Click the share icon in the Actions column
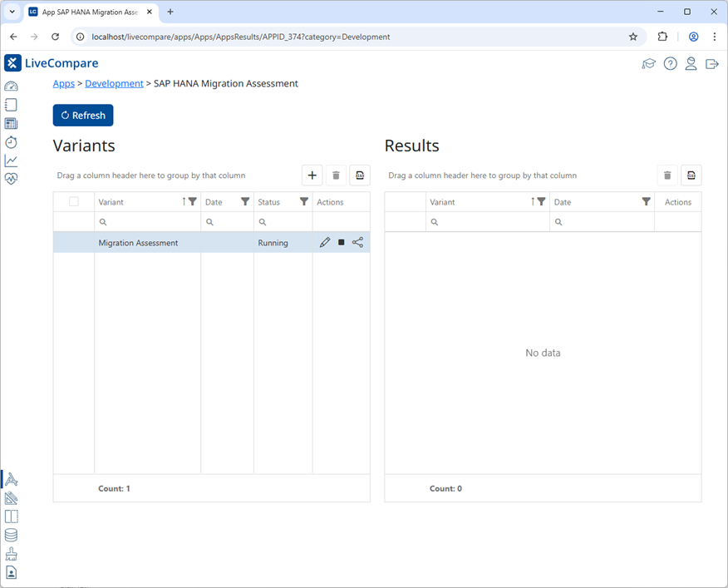The height and width of the screenshot is (588, 728). click(358, 243)
